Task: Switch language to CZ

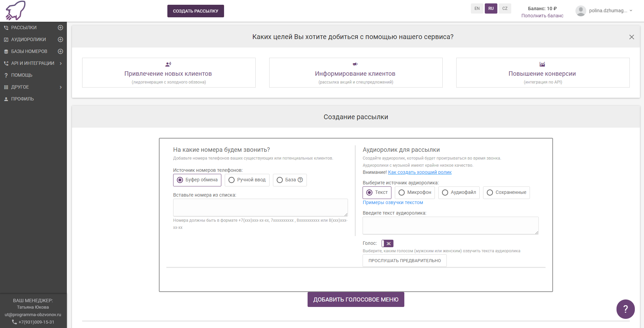Action: [x=505, y=8]
